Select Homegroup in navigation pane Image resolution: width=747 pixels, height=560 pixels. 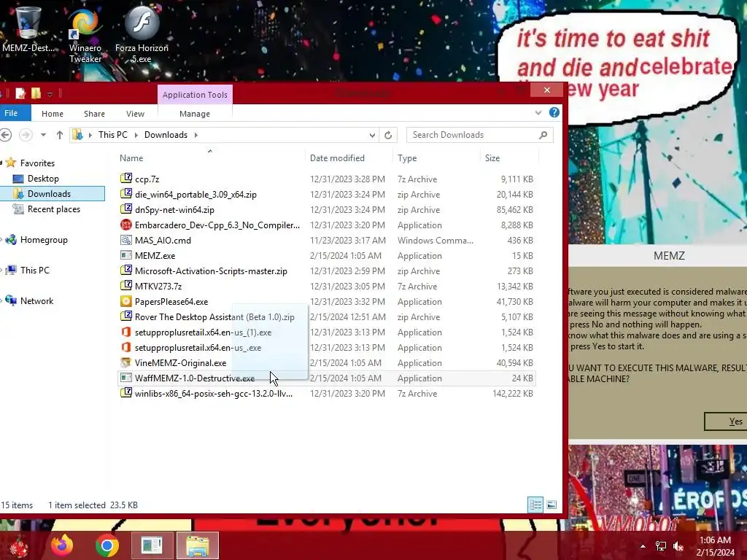(x=44, y=239)
